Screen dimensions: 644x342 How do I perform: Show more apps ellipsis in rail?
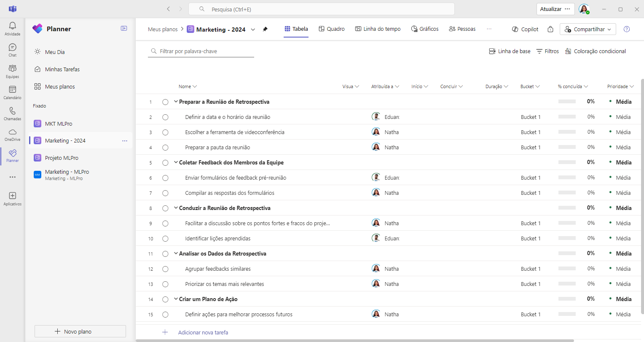pos(13,177)
